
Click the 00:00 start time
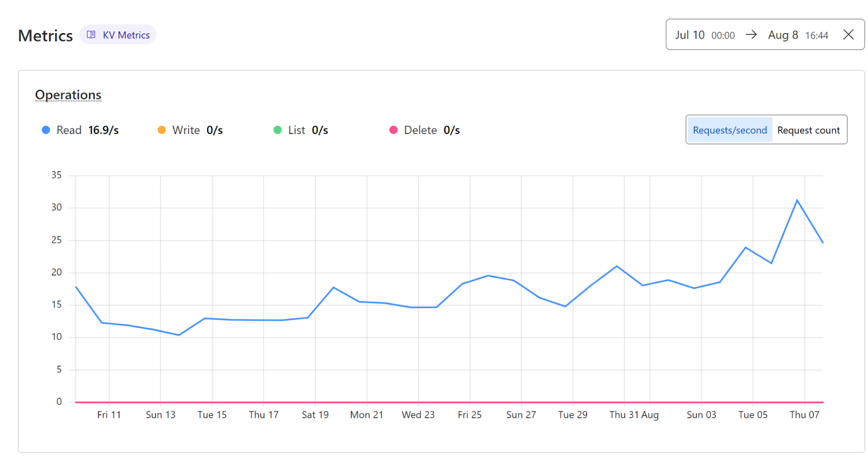(723, 35)
